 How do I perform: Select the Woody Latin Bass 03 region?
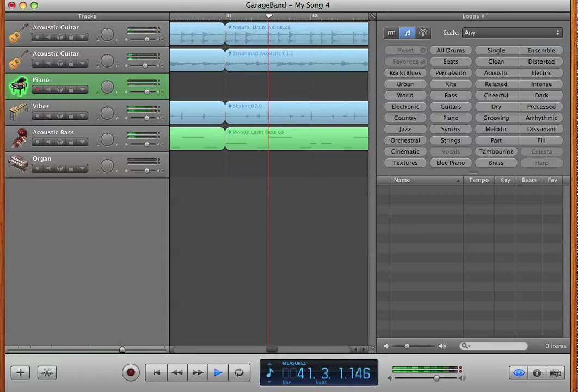[x=297, y=139]
